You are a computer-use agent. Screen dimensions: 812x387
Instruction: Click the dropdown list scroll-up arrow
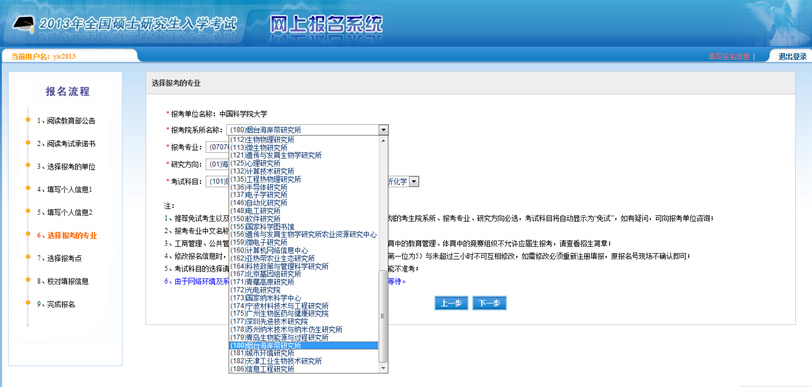(x=383, y=140)
